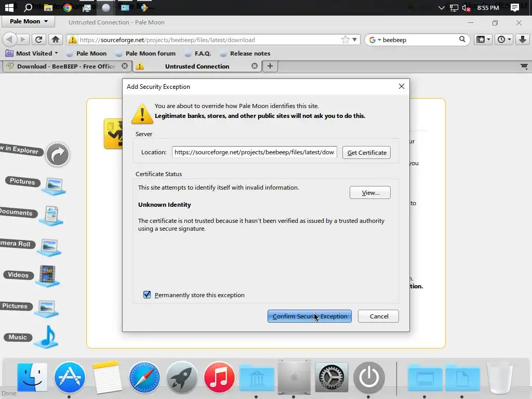The width and height of the screenshot is (532, 399).
Task: Open the history clock toolbar icon
Action: (x=501, y=39)
